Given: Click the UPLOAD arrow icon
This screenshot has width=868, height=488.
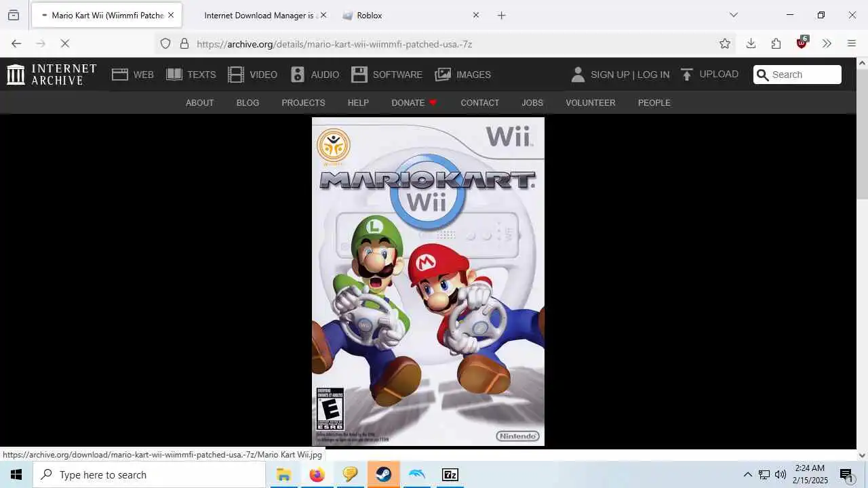Looking at the screenshot, I should pyautogui.click(x=687, y=75).
